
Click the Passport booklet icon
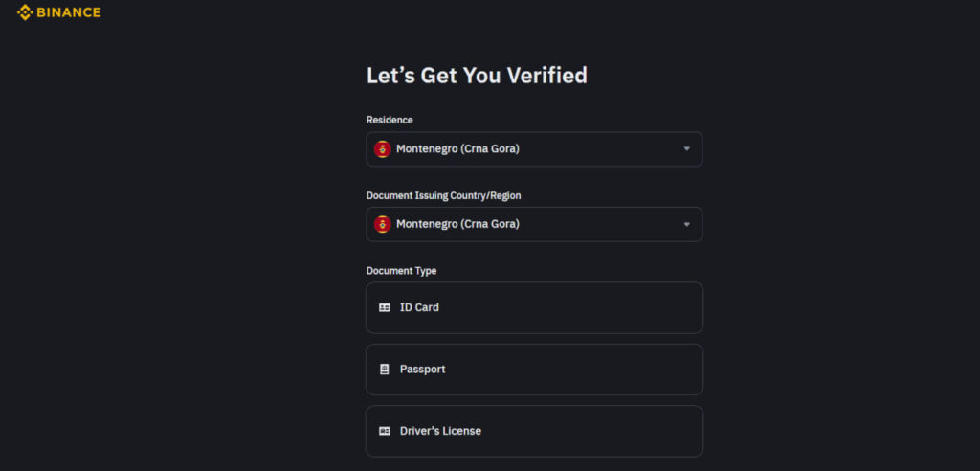coord(385,369)
